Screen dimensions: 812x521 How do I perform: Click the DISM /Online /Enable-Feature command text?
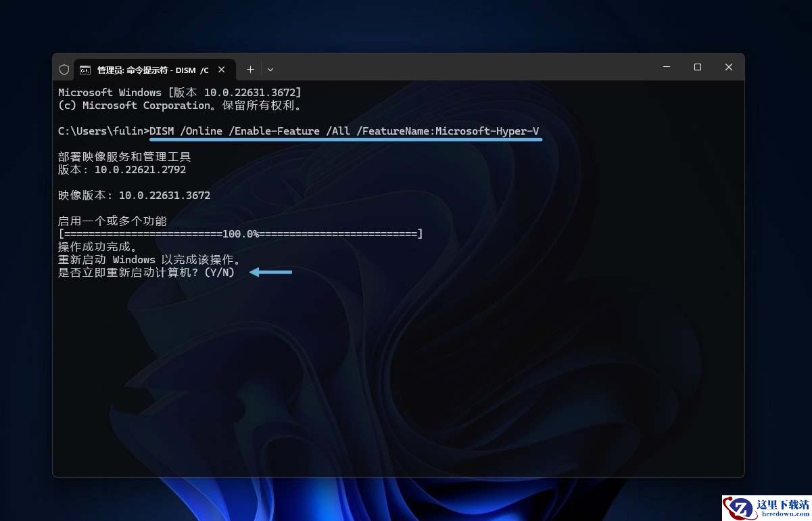(345, 131)
